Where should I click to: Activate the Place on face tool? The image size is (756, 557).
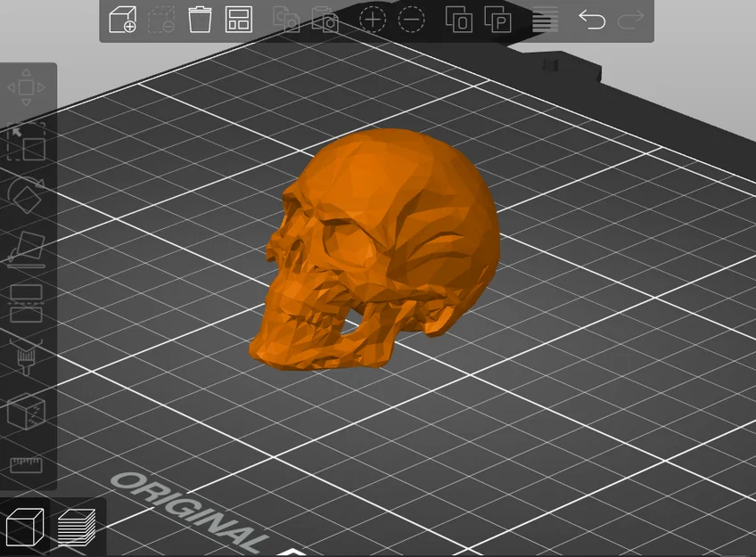tap(27, 248)
